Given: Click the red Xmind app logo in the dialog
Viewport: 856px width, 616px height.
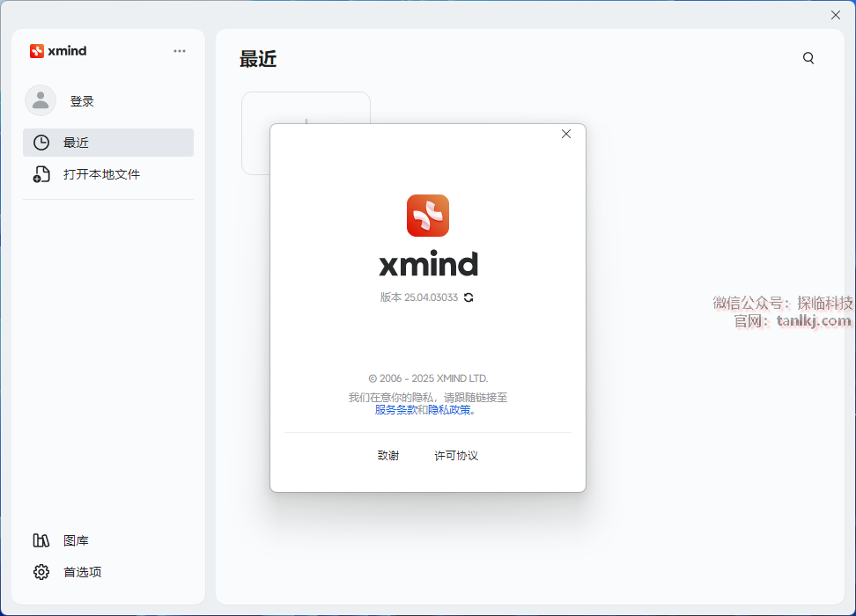Looking at the screenshot, I should pyautogui.click(x=428, y=216).
